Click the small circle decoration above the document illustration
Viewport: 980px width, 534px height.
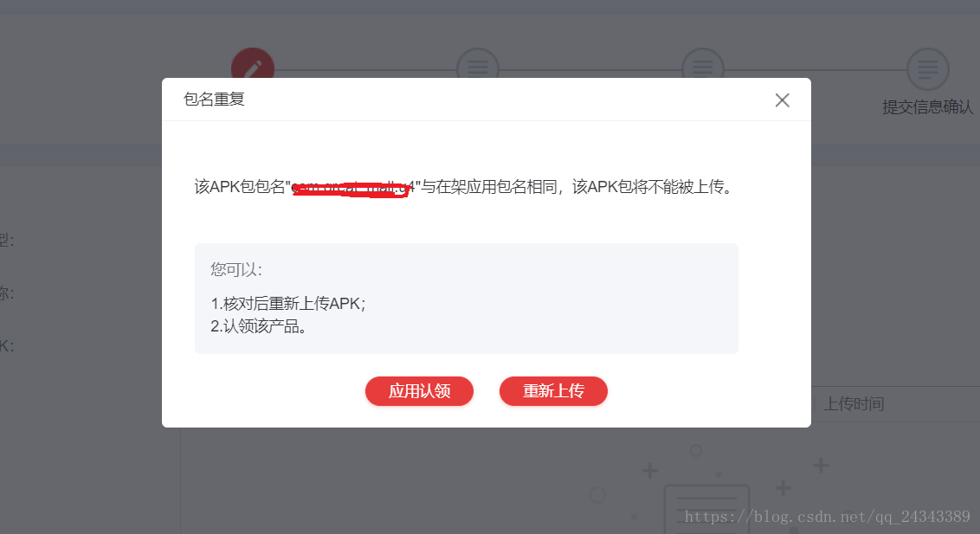[696, 450]
